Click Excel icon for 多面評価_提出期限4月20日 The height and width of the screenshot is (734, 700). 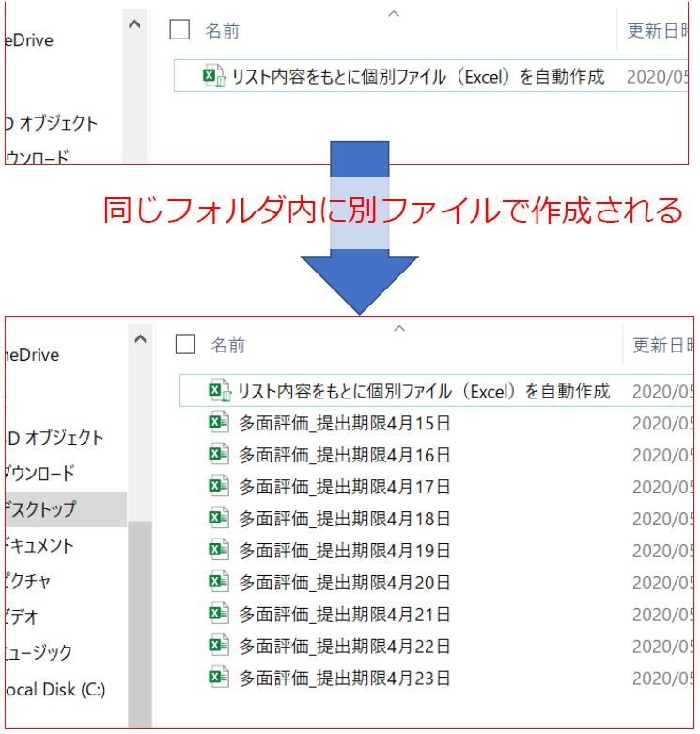pos(219,582)
